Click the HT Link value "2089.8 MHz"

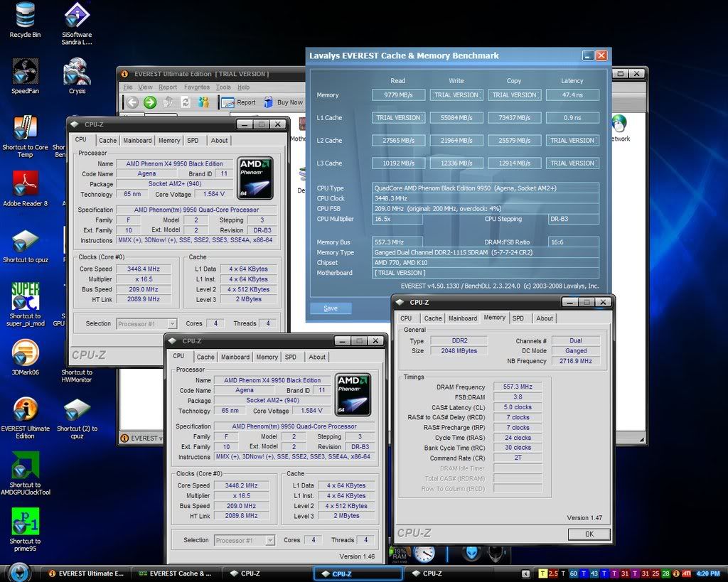(242, 516)
